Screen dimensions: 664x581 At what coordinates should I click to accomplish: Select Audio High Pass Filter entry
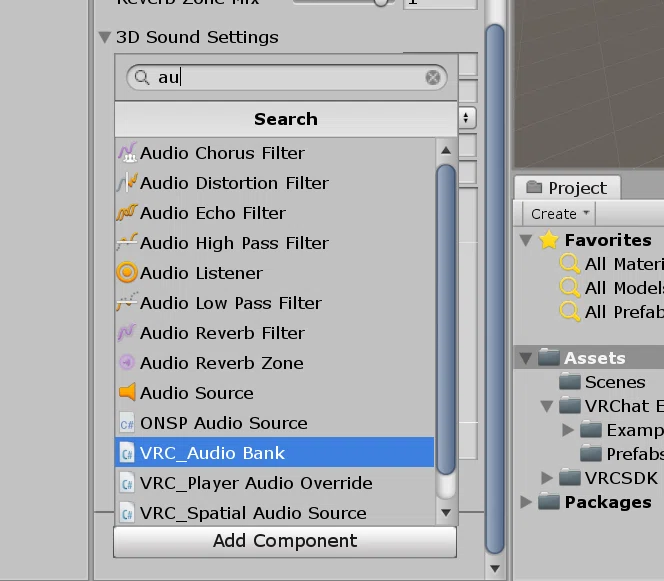coord(274,243)
